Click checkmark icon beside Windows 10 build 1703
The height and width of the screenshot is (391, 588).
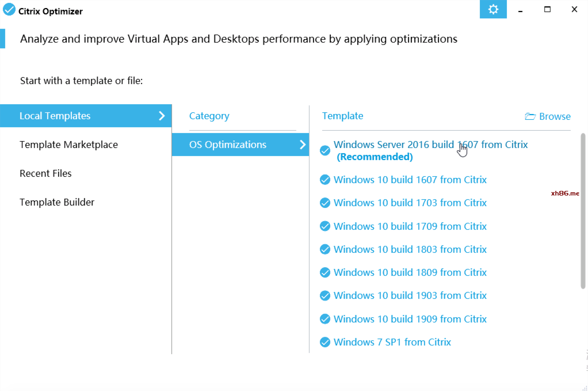coord(325,203)
